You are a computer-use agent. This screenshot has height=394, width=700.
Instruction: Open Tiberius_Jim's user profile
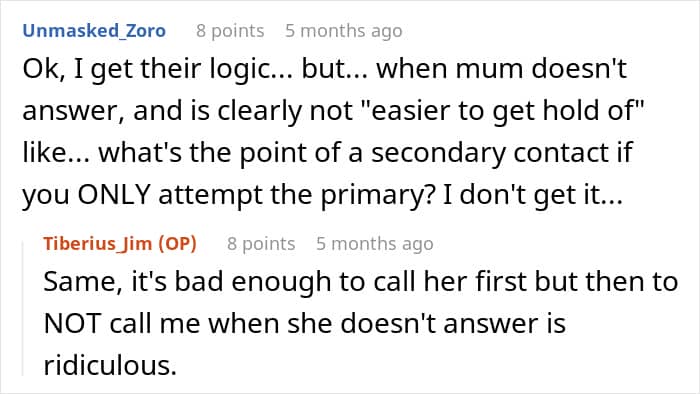coord(97,244)
